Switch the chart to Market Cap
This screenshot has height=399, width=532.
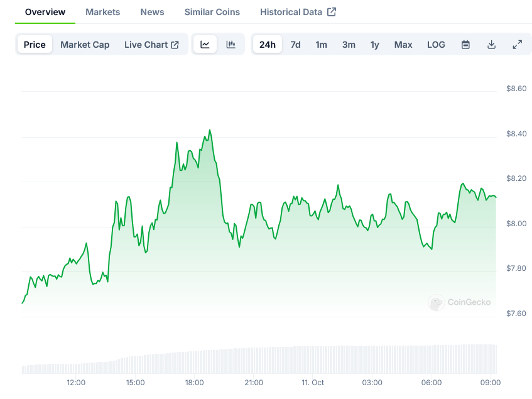[85, 45]
